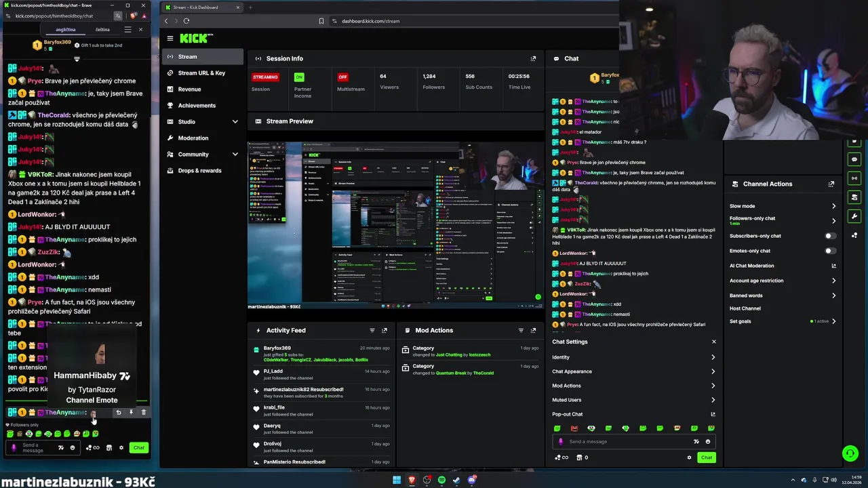Open Mod Actions filter options
Screen dimensions: 868x488
click(521, 330)
